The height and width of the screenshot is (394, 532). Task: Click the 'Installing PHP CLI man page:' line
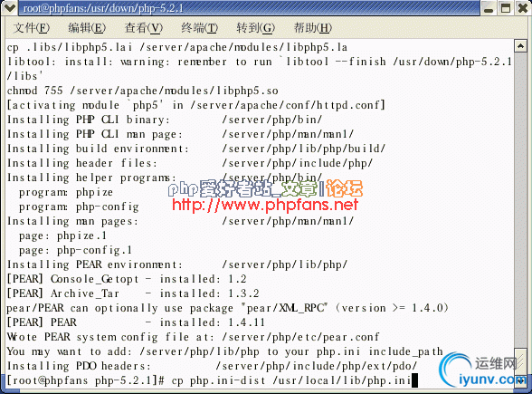point(181,134)
